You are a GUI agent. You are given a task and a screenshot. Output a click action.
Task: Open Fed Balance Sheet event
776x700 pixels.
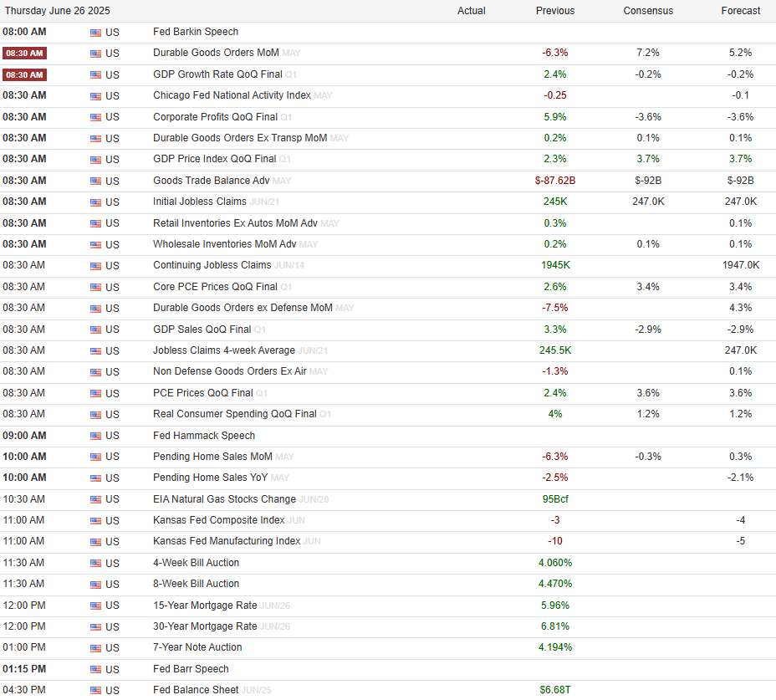196,690
